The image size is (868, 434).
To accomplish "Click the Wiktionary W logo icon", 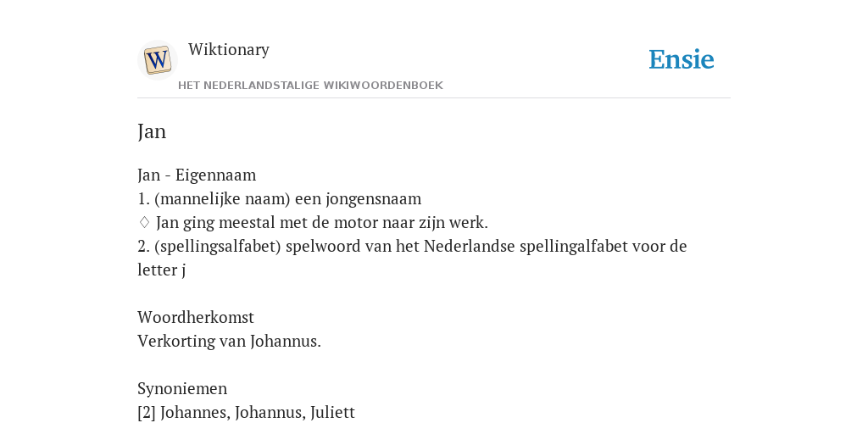I will click(157, 60).
